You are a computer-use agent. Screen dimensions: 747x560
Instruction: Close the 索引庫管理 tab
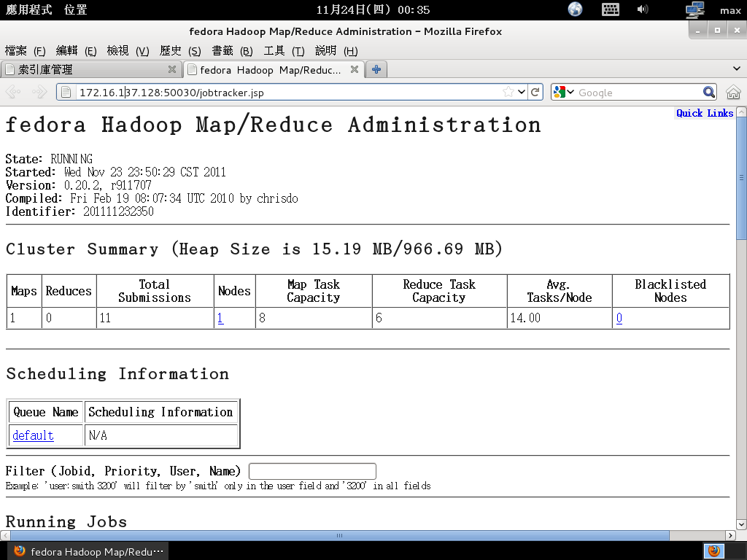tap(172, 69)
